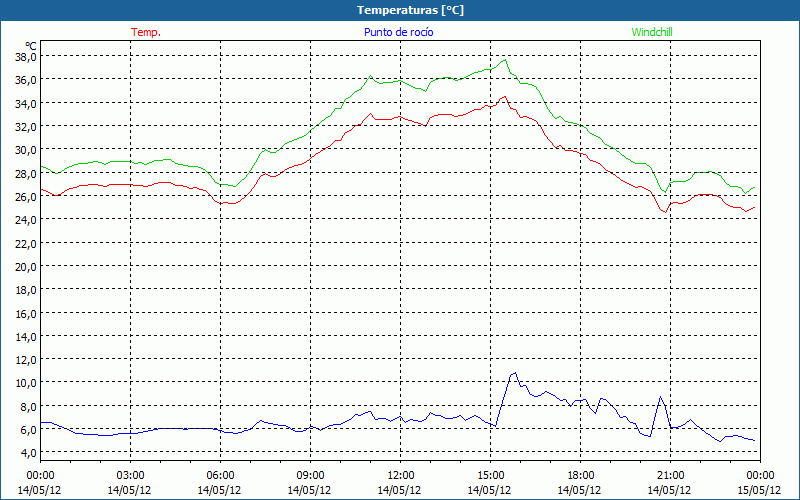The image size is (800, 500).
Task: Click the 14,0 y-axis value
Action: click(x=26, y=336)
